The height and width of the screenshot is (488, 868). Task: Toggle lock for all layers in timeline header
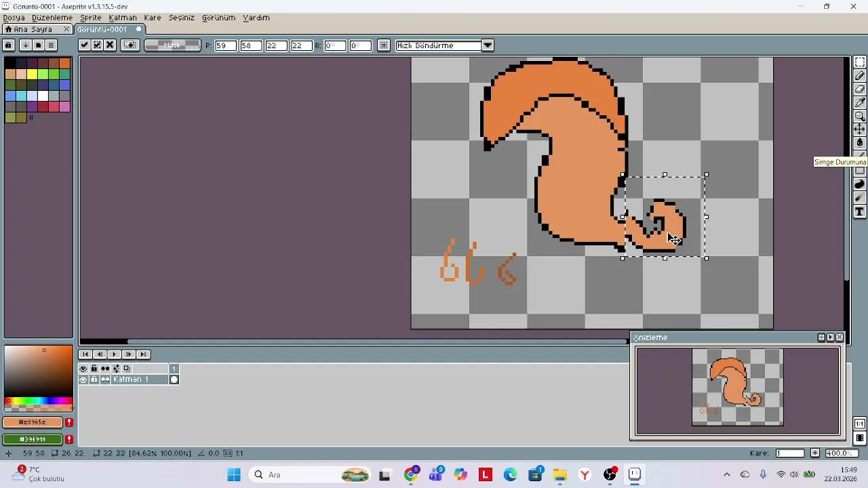tap(94, 369)
